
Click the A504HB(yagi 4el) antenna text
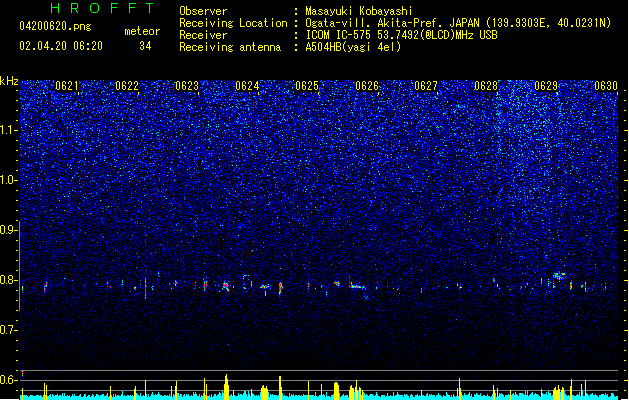click(x=353, y=47)
